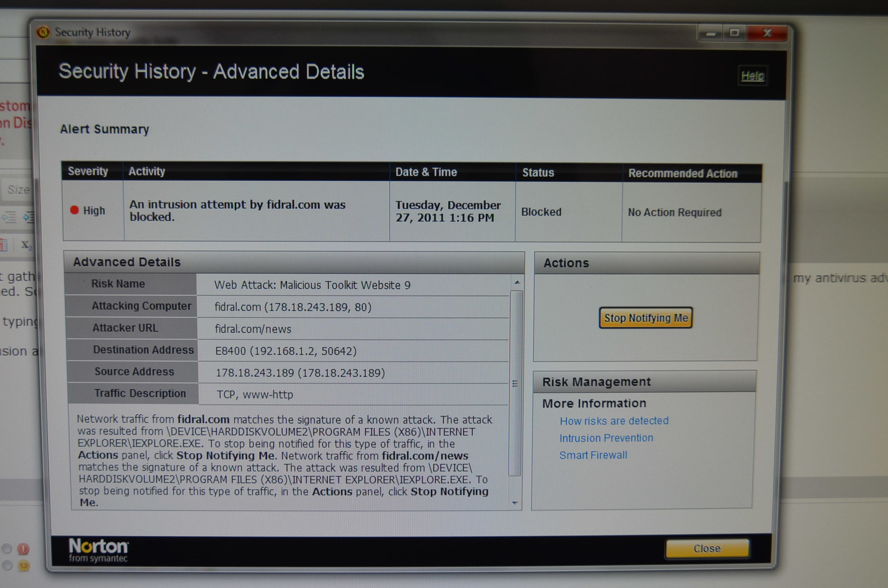Minimize the Security History window
Image resolution: width=888 pixels, height=588 pixels.
click(x=710, y=34)
